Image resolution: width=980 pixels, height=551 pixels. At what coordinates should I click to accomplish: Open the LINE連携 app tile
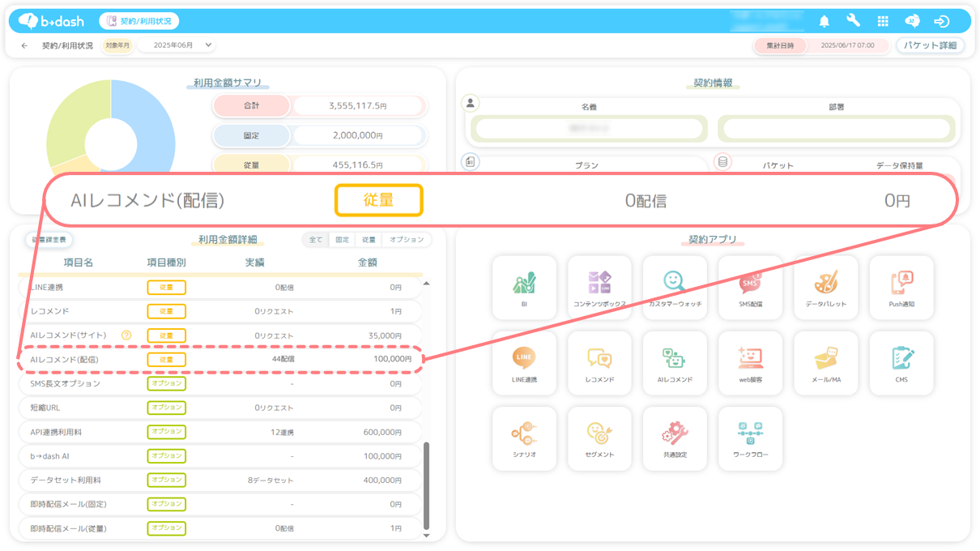pos(524,362)
